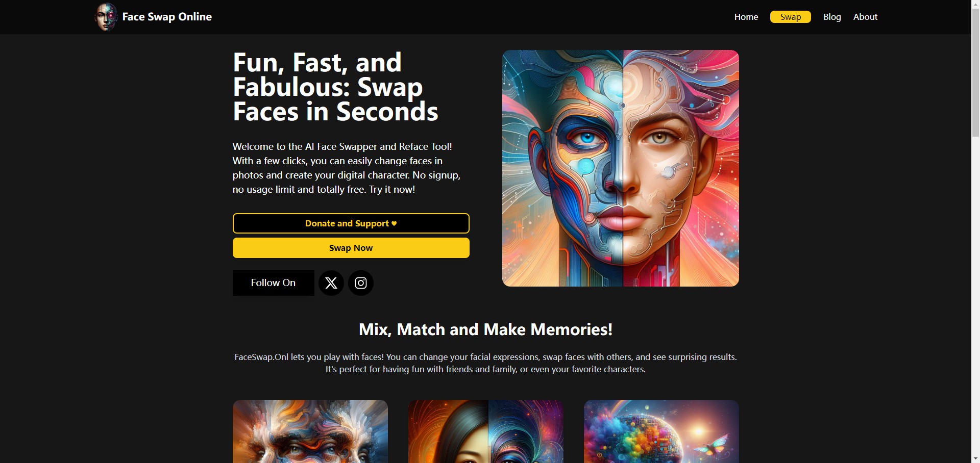The width and height of the screenshot is (980, 463).
Task: Click the Mix, Match and Make Memories heading
Action: click(x=486, y=329)
